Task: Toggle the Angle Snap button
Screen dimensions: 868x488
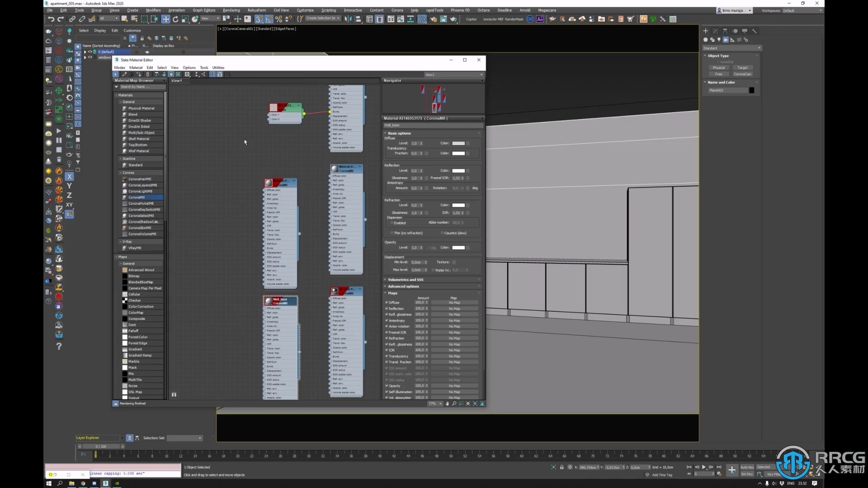Action: click(x=269, y=19)
